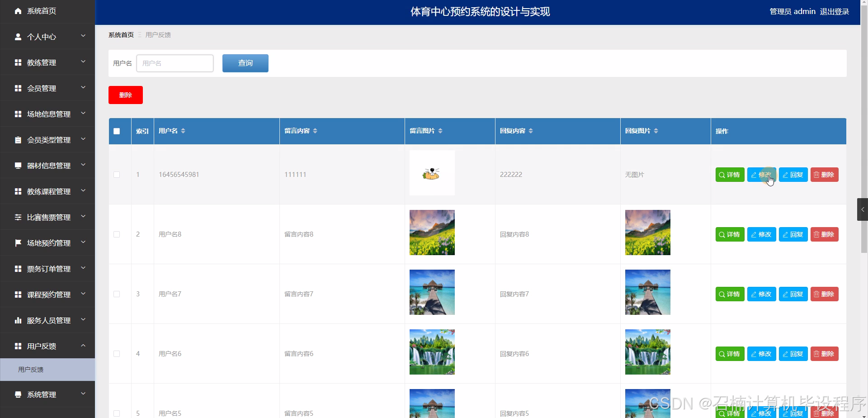Sort the 用户名 column using its arrows
Image resolution: width=868 pixels, height=418 pixels.
pyautogui.click(x=183, y=131)
